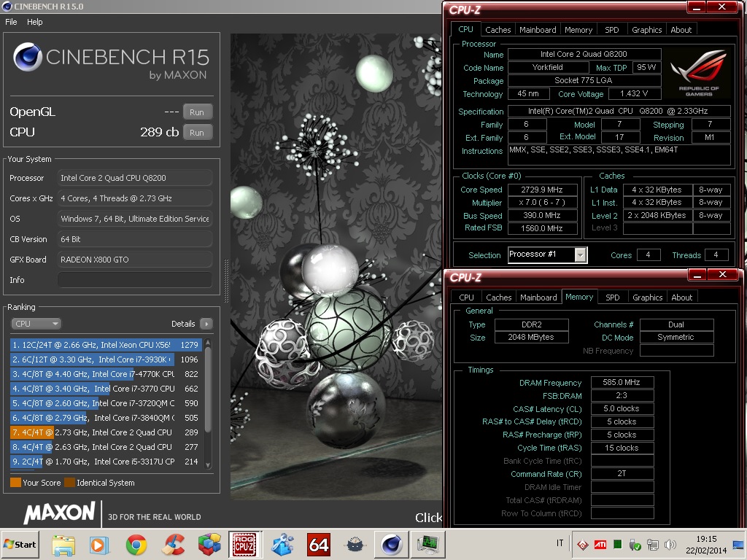
Task: Open Memory tab in top CPU-Z window
Action: [x=578, y=29]
